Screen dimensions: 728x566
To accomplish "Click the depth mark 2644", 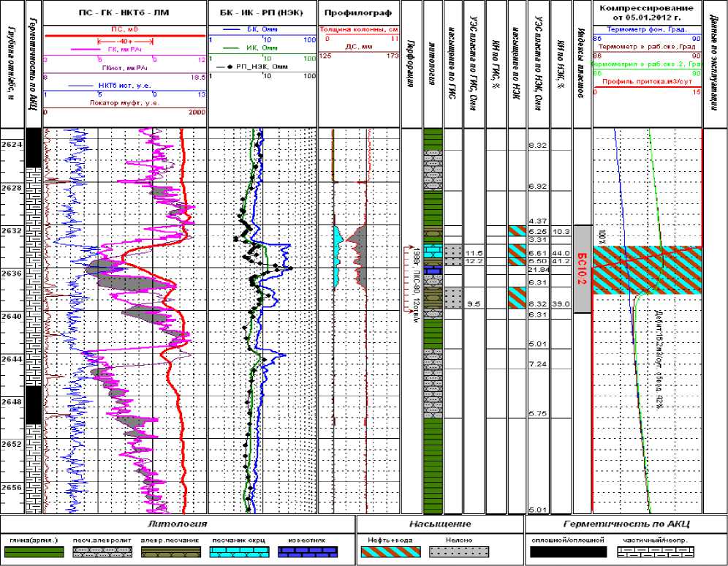I will pos(12,359).
